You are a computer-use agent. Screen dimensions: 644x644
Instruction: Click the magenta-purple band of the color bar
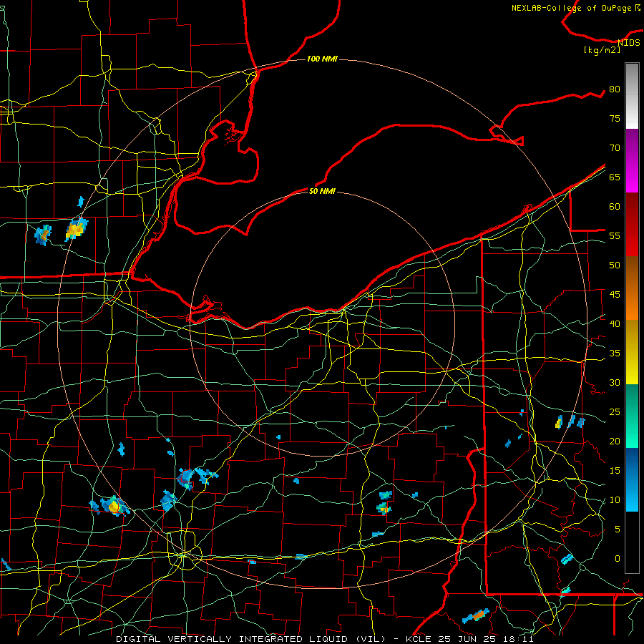click(632, 160)
